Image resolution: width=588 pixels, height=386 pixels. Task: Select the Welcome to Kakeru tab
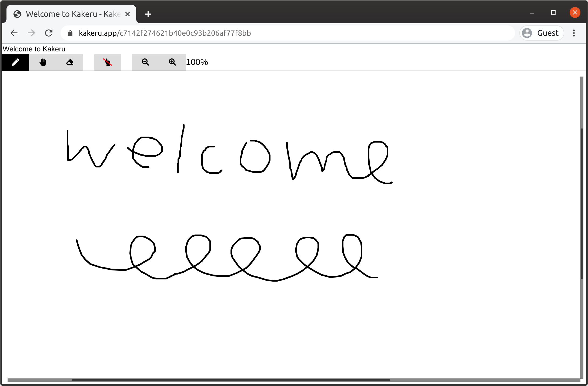[x=73, y=14]
